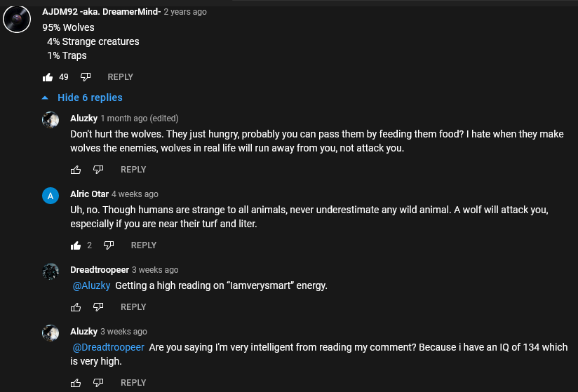Open the @Dreadtroopeer mention link

(109, 347)
